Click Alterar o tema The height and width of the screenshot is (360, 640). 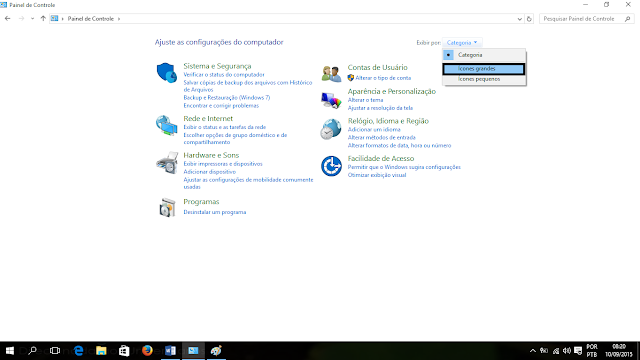pos(365,100)
